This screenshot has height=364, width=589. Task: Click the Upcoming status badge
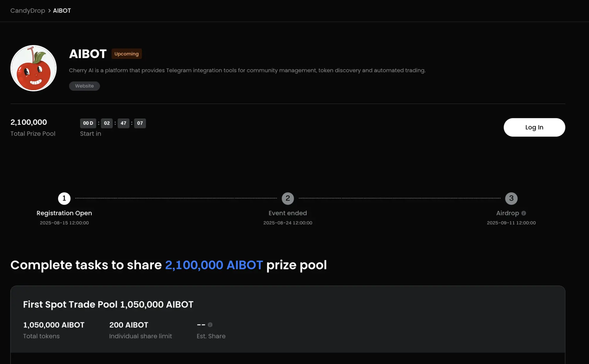pos(126,54)
